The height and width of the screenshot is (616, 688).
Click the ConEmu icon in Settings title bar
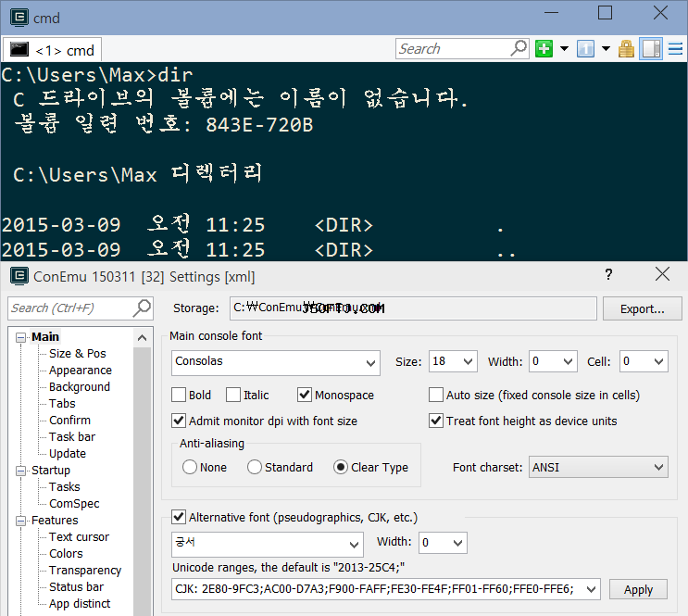pos(19,276)
